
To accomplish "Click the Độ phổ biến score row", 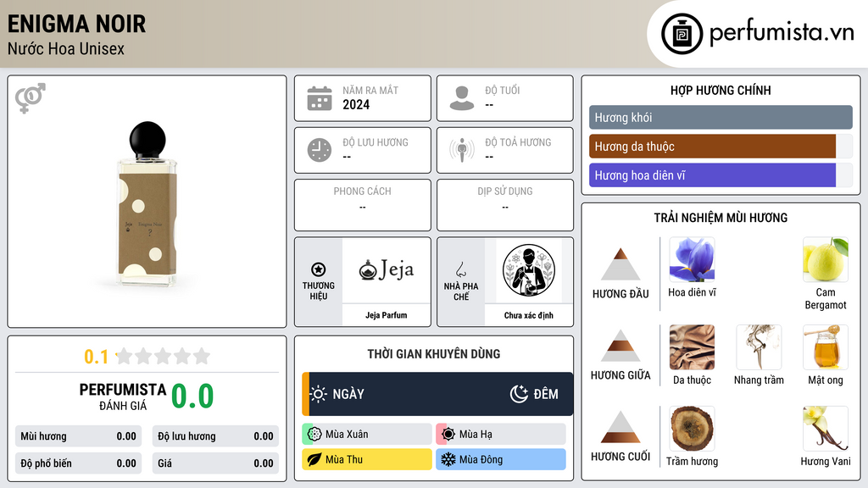I will pyautogui.click(x=78, y=463).
